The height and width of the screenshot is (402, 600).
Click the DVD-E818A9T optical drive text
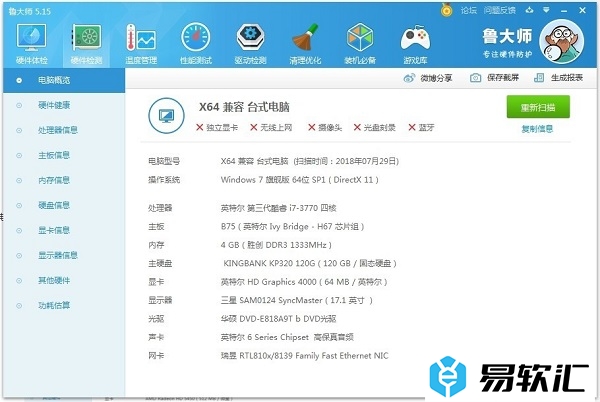coord(279,319)
